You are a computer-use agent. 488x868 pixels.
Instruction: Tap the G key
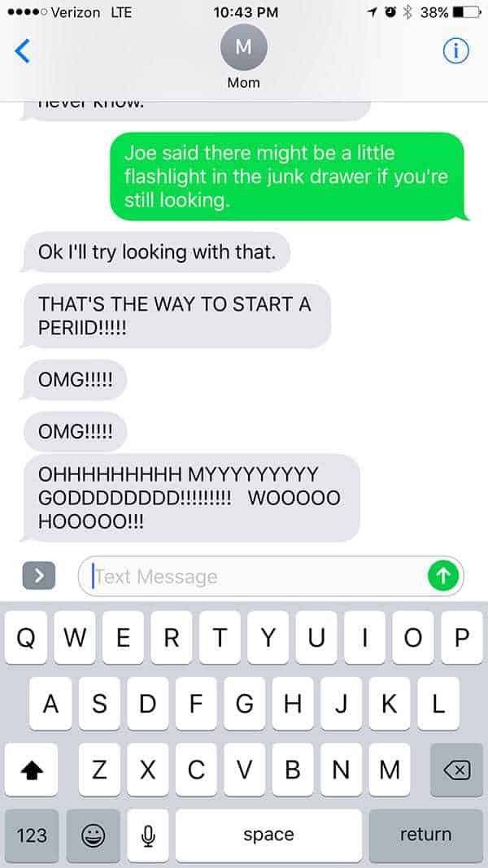point(244,704)
